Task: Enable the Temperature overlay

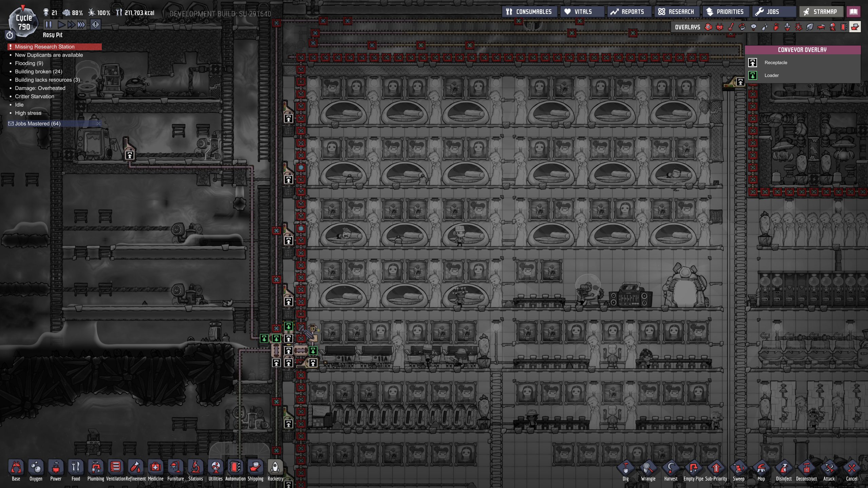Action: (x=731, y=27)
